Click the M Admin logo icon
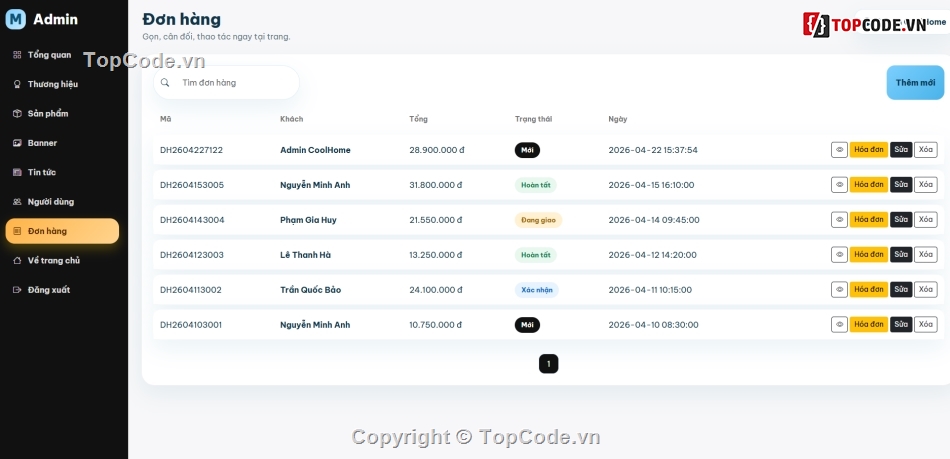The height and width of the screenshot is (459, 950). (16, 19)
